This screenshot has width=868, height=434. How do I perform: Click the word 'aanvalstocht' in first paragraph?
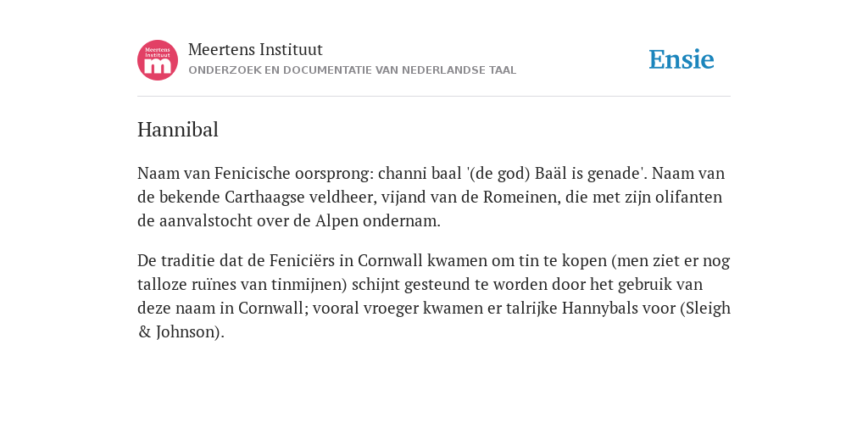[205, 221]
